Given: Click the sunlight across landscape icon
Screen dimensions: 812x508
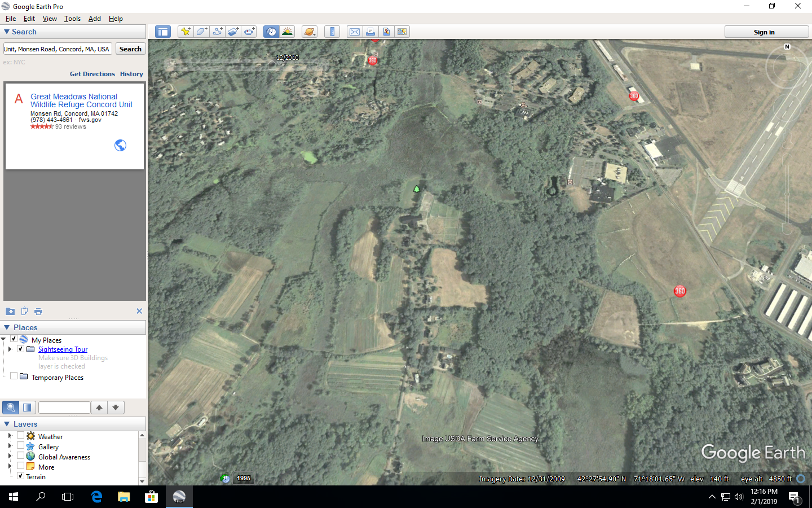Looking at the screenshot, I should point(287,32).
